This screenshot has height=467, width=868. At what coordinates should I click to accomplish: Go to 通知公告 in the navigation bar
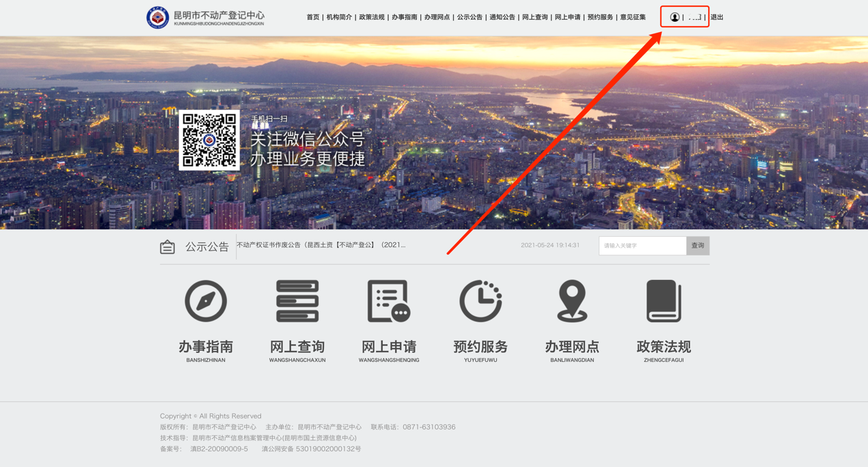tap(502, 17)
